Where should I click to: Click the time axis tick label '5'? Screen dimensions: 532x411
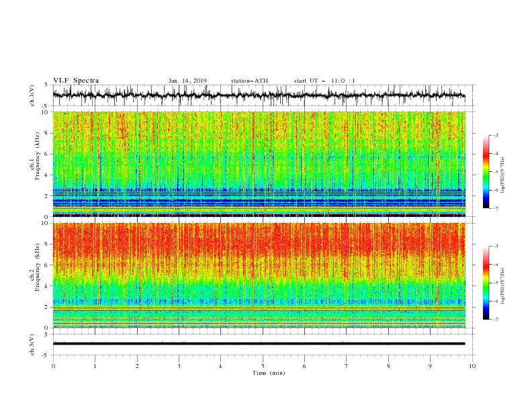(263, 366)
